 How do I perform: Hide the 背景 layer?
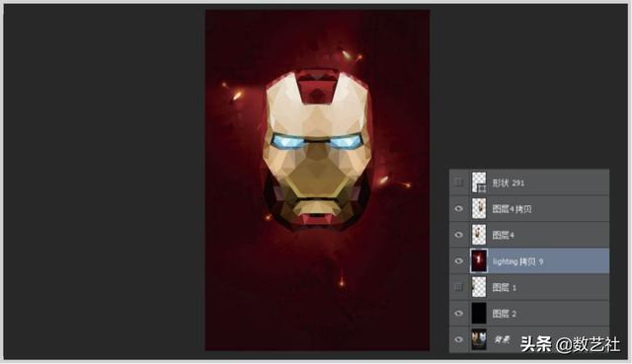pos(458,339)
